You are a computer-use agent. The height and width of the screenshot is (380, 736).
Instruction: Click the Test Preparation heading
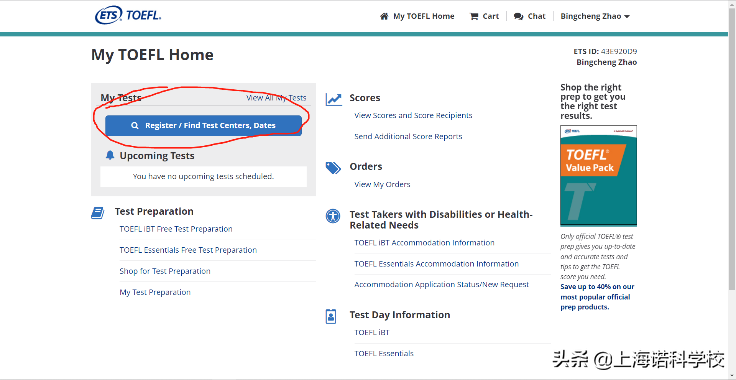(x=154, y=212)
